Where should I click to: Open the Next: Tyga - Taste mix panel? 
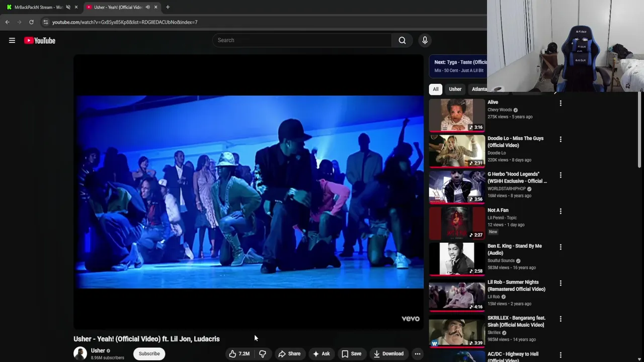458,66
